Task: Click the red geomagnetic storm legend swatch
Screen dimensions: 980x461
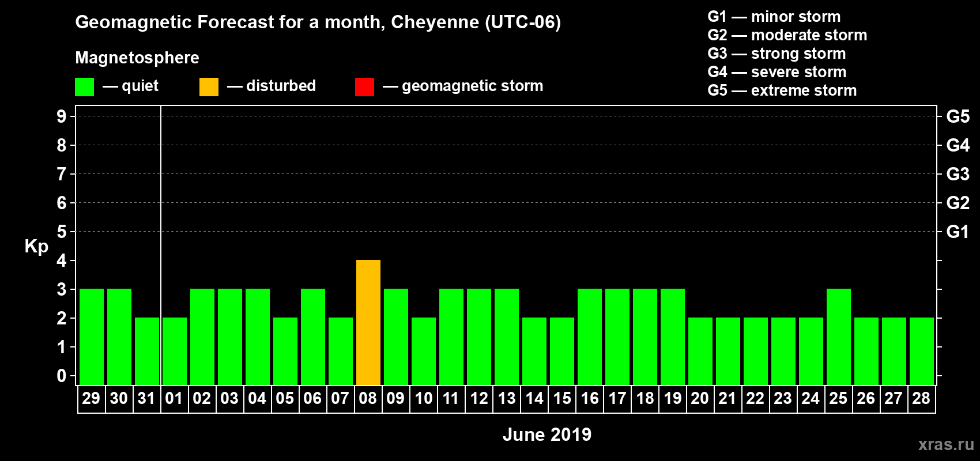Action: click(x=364, y=87)
